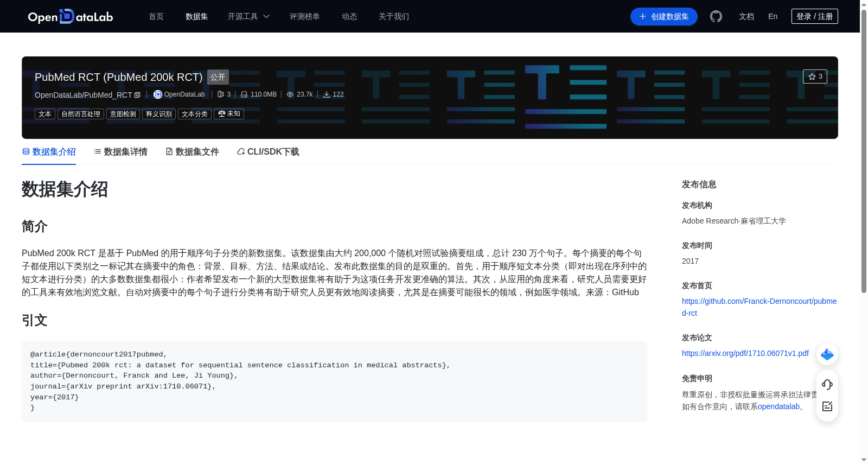This screenshot has width=868, height=465.
Task: Click the opendatalab contact link
Action: tap(778, 406)
